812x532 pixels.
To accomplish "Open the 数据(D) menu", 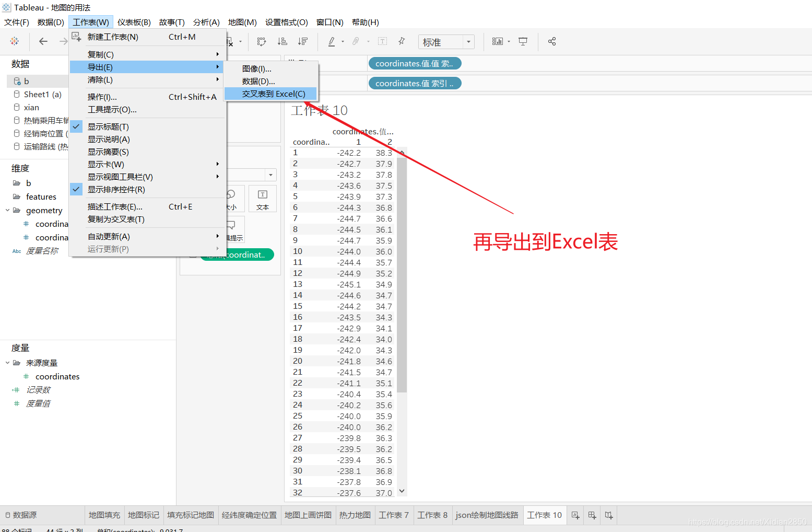I will pos(51,22).
